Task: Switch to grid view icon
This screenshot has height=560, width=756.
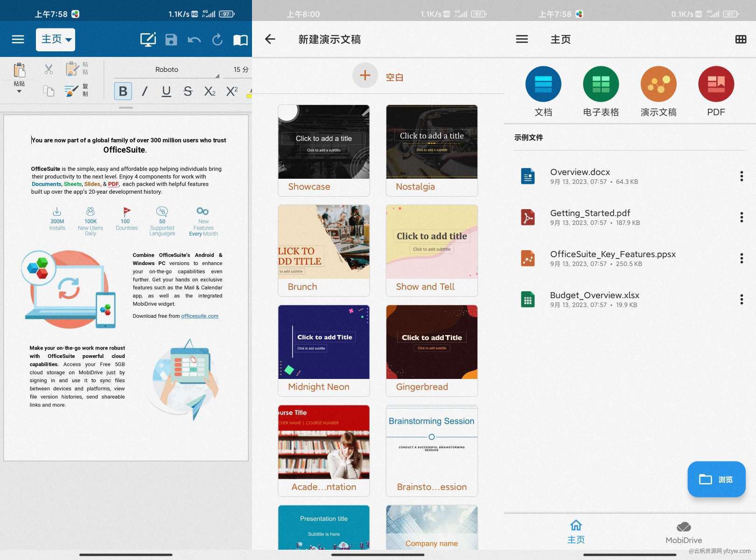Action: pos(741,39)
